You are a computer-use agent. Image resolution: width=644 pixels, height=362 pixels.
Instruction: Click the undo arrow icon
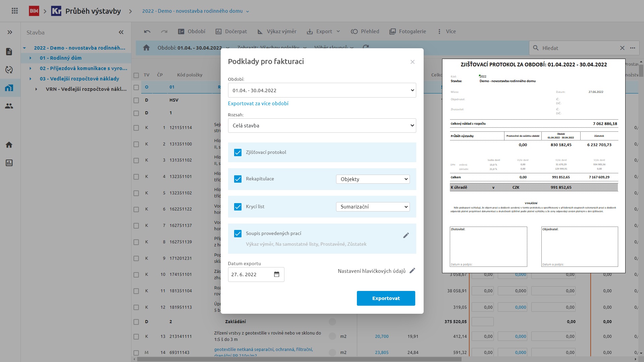(x=147, y=32)
